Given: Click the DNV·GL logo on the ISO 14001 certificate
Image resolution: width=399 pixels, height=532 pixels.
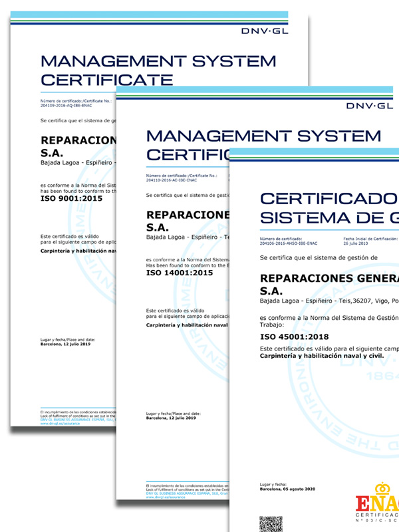Looking at the screenshot, I should click(369, 106).
